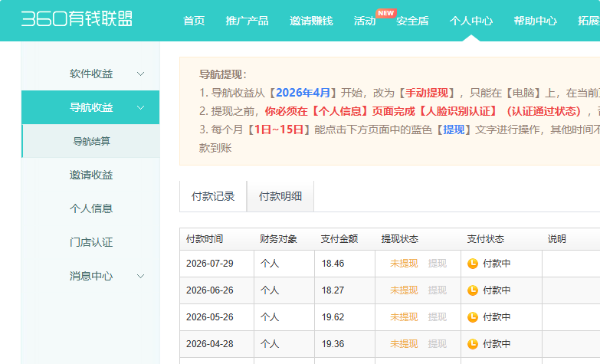Screen dimensions: 600x364
Task: Click 付款中 status in 2026-06-26 row
Action: pyautogui.click(x=497, y=290)
